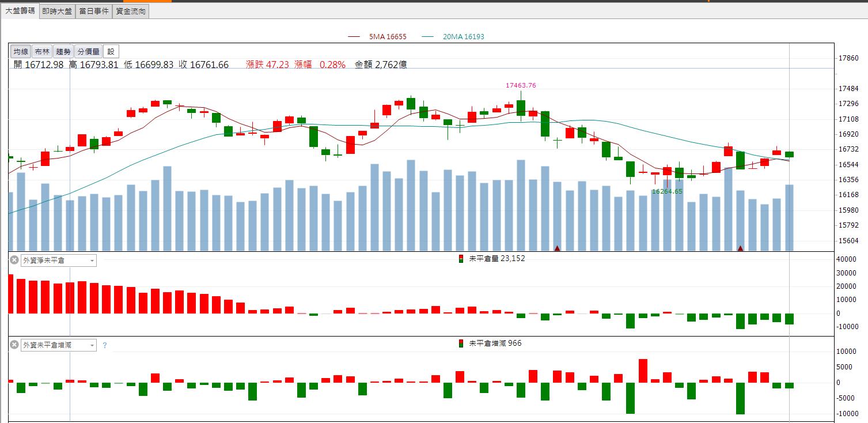Open chart settings with 設 button
Screen dimensions: 868x423
point(111,51)
